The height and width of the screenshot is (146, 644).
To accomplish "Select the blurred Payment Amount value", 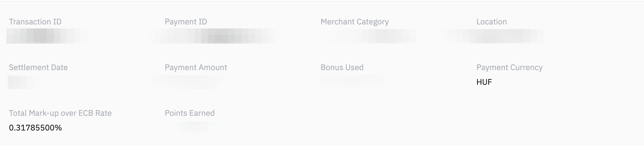I will tap(187, 82).
